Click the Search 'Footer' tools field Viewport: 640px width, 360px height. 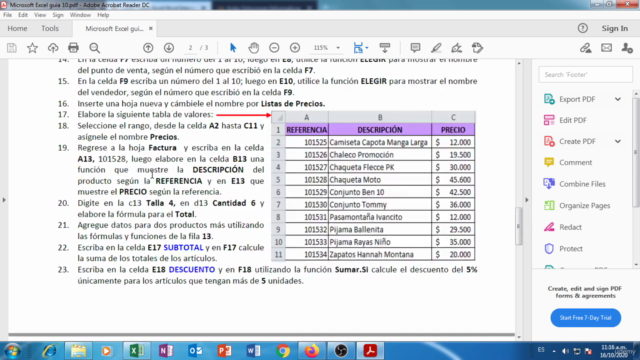click(585, 75)
